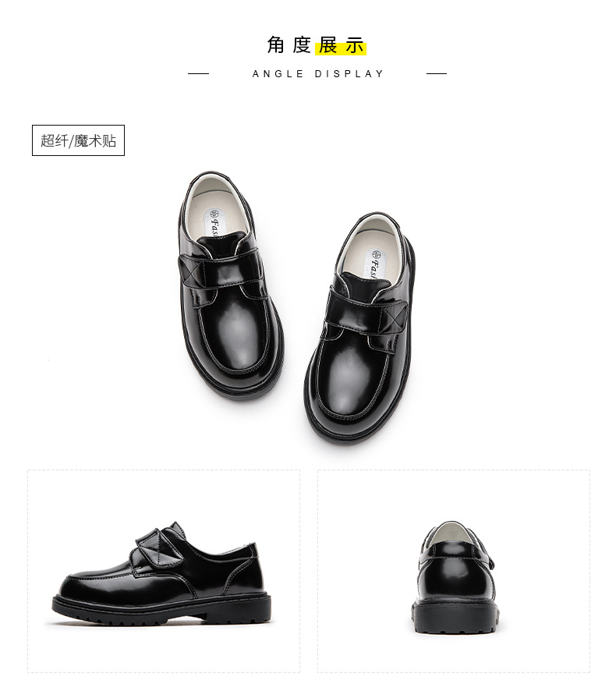Image resolution: width=616 pixels, height=684 pixels.
Task: Click the velcro strap on left top-view shoe
Action: pyautogui.click(x=221, y=270)
